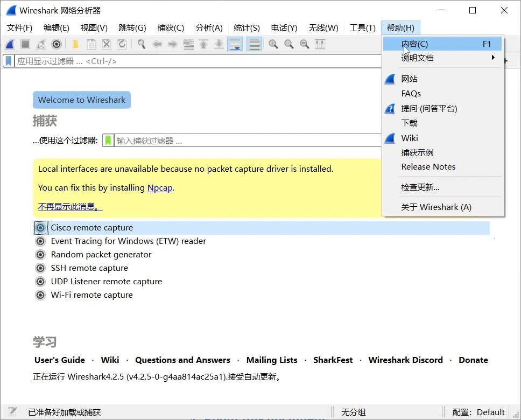Close the capture file with X-page icon
Viewport: 521px width, 420px height.
coord(107,44)
